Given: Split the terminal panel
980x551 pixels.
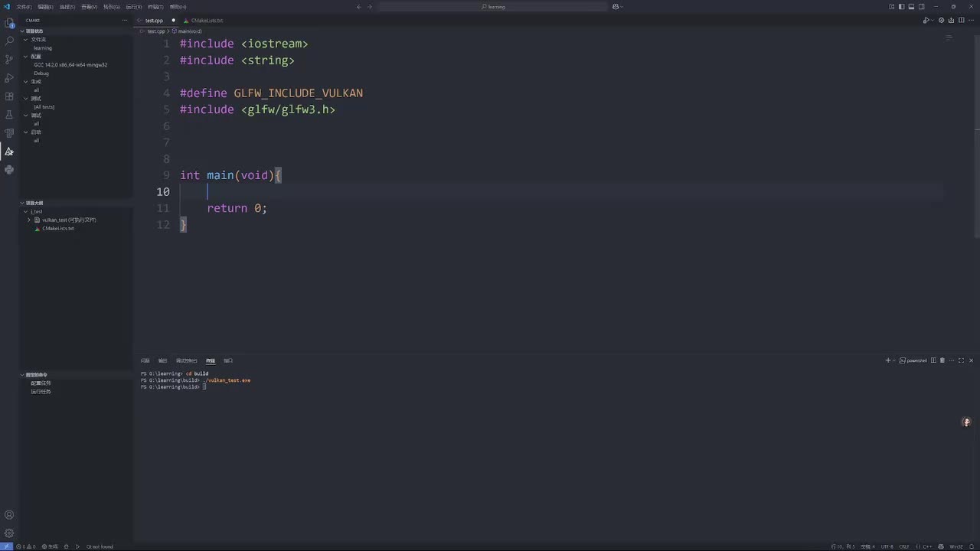Looking at the screenshot, I should [x=934, y=360].
